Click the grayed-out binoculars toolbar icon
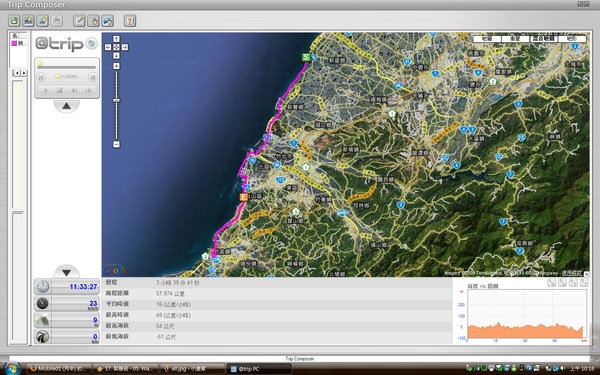The image size is (600, 375). click(x=57, y=21)
